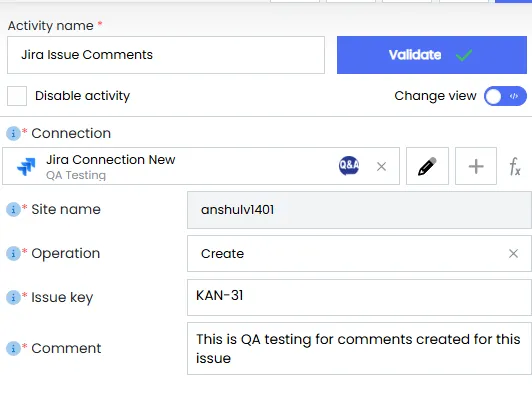Image resolution: width=532 pixels, height=419 pixels.
Task: Focus the Issue key field KAN-31
Action: [x=359, y=298]
